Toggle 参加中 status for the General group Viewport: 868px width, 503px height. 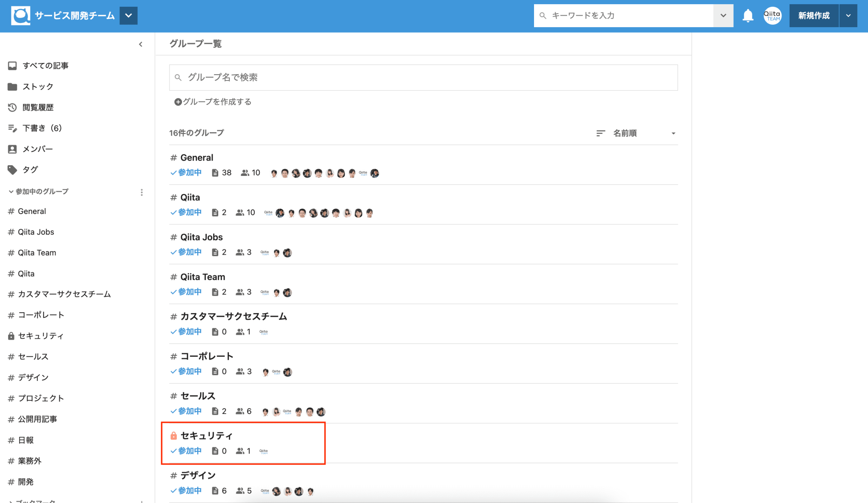coord(186,172)
